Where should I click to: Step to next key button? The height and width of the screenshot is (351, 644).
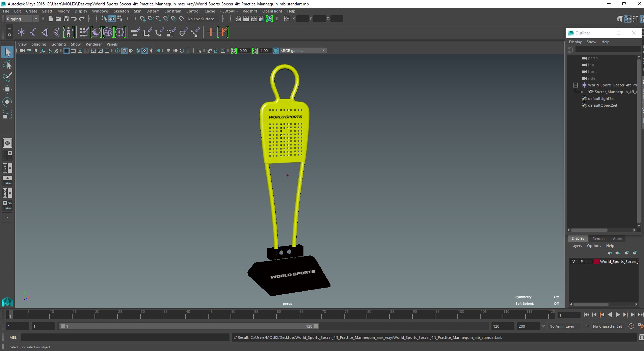625,315
